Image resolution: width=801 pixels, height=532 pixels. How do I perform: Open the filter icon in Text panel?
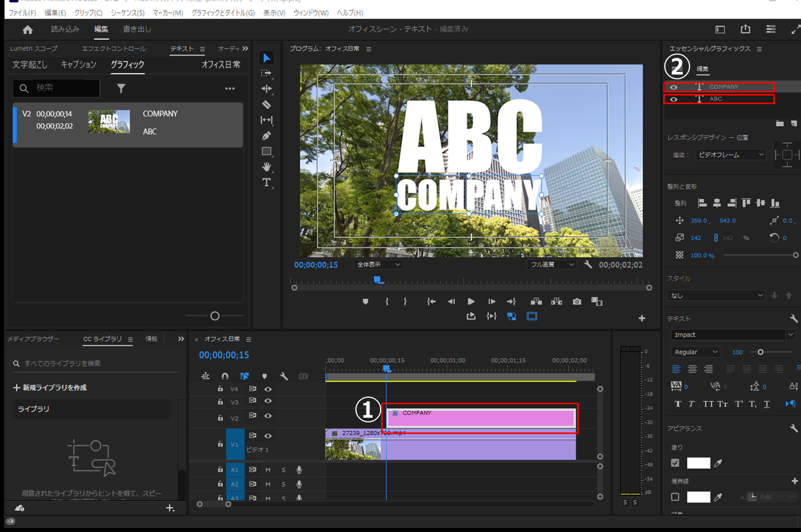pyautogui.click(x=121, y=88)
